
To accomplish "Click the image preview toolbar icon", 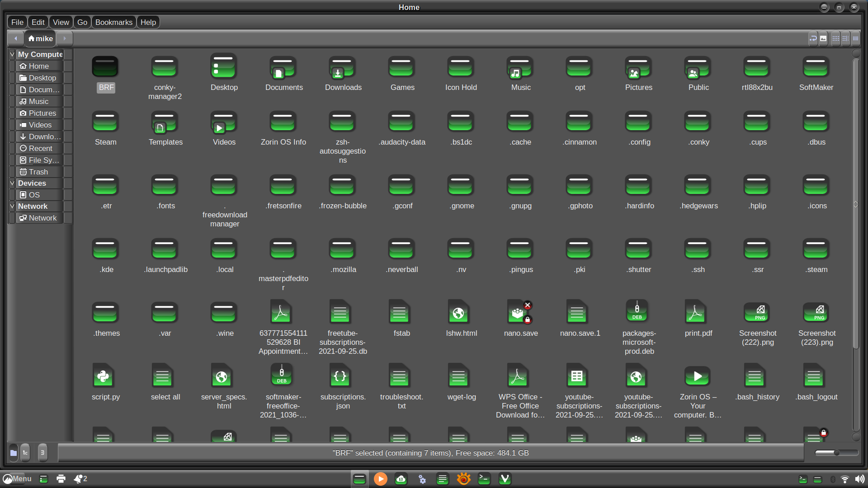I will (823, 38).
